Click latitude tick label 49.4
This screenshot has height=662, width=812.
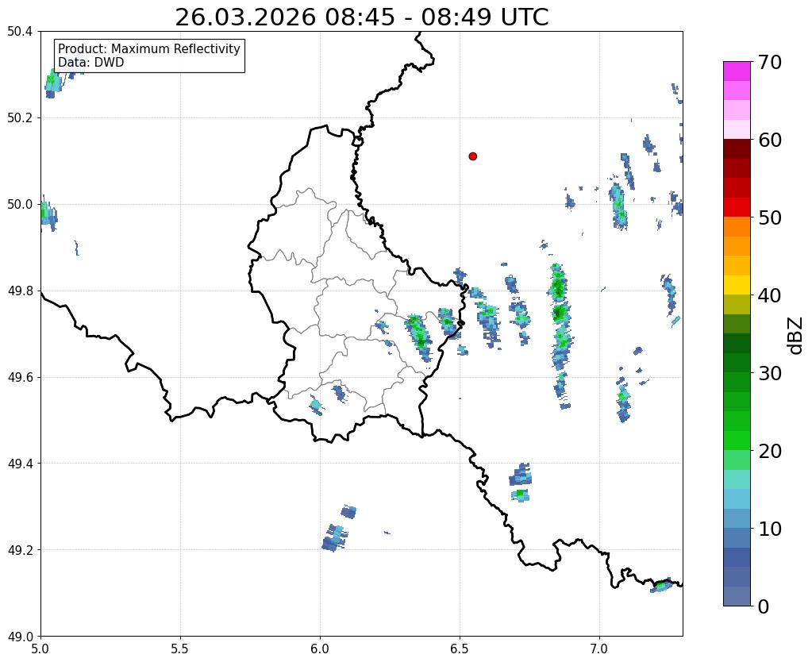coord(20,464)
